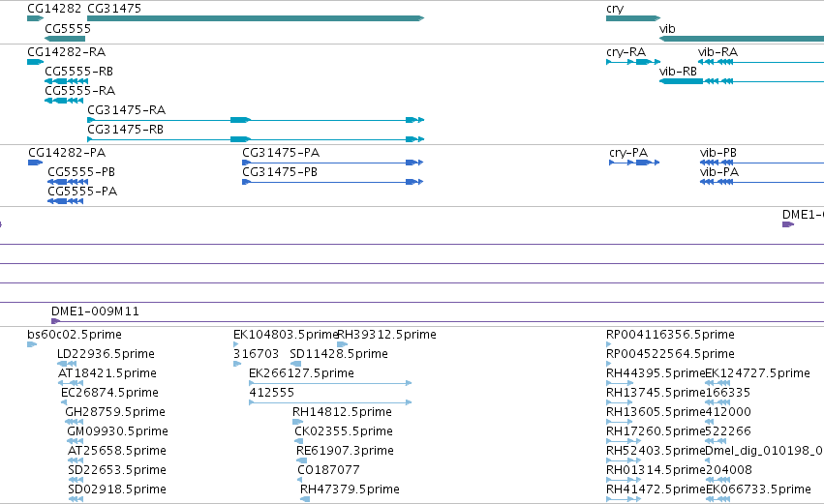Select CG14282-PA protein label

pos(67,153)
